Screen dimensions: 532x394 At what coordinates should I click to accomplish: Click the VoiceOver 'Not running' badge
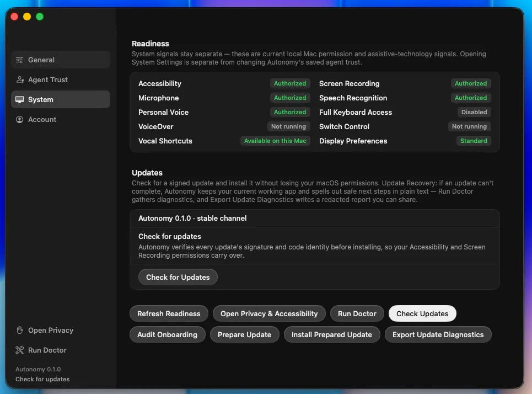[x=289, y=126]
